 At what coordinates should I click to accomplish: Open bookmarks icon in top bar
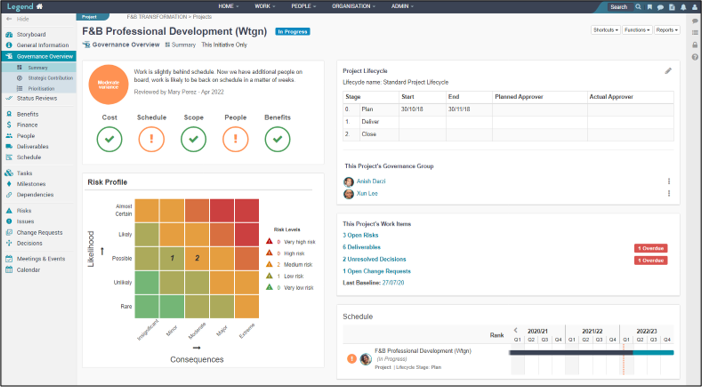coord(650,7)
